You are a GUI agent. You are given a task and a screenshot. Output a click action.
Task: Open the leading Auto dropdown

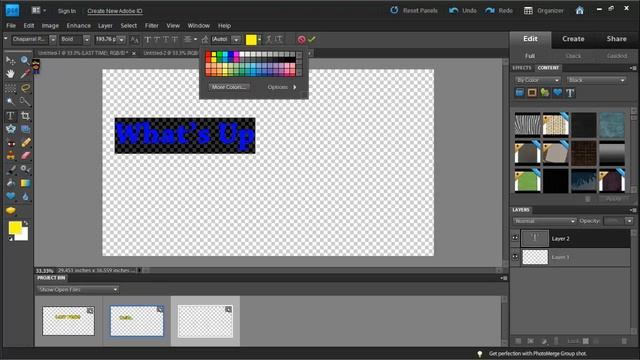[236, 40]
